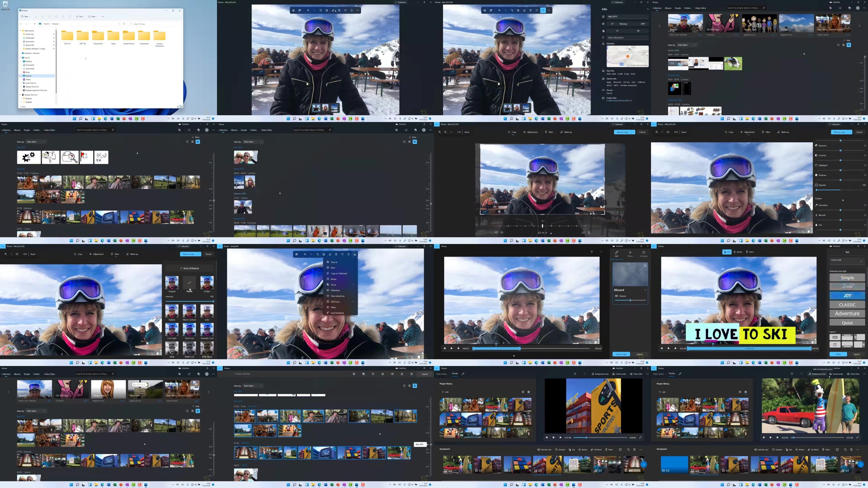Toggle Hide above carousel with Mountain card

196,406
